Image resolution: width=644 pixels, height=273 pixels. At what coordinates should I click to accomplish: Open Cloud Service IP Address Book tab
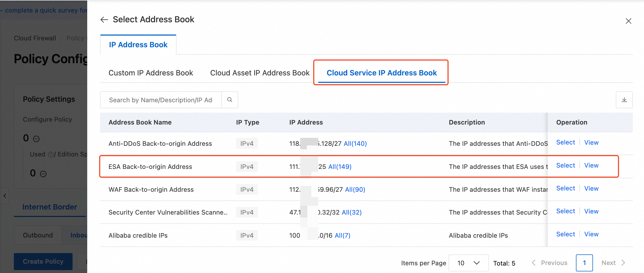(382, 73)
